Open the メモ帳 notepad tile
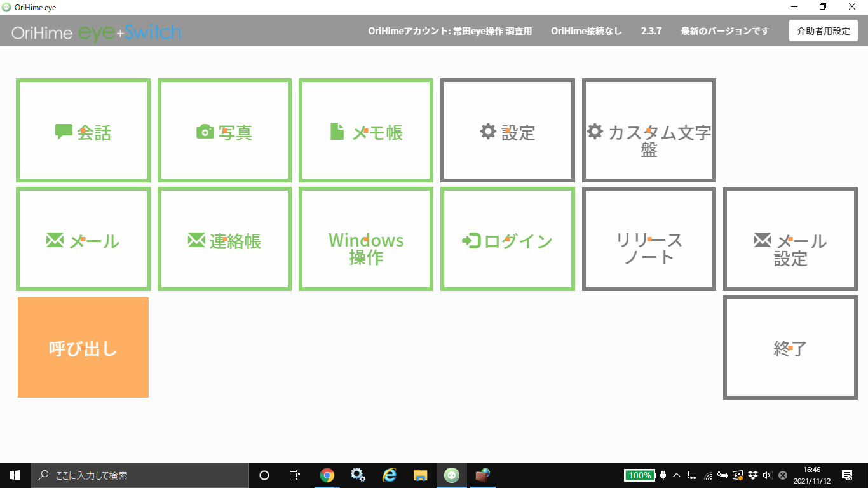 pos(366,131)
